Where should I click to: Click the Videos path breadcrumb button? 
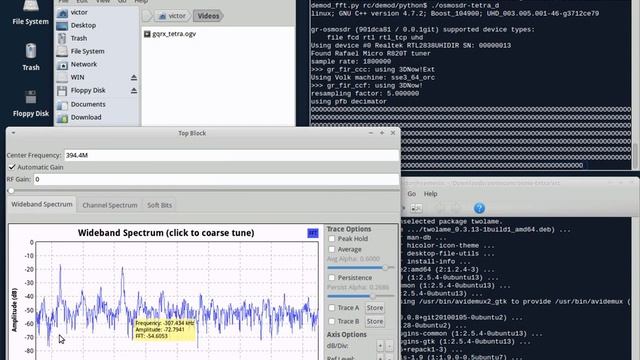[x=208, y=16]
